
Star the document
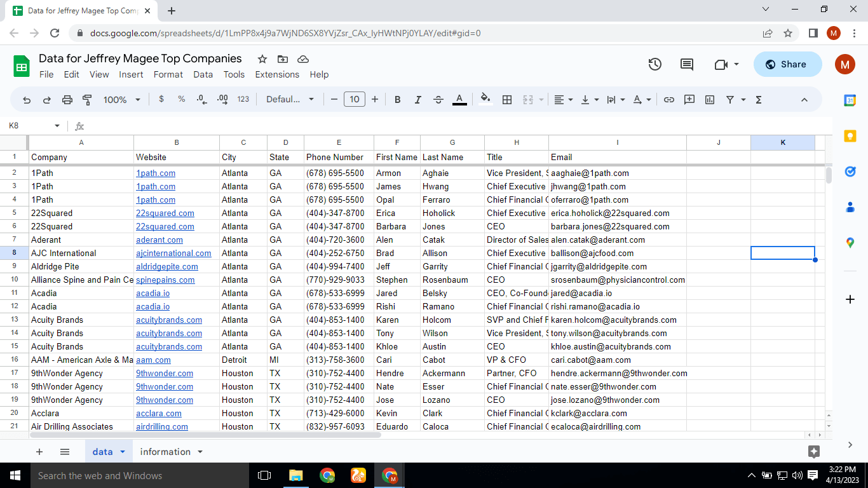[x=262, y=59]
